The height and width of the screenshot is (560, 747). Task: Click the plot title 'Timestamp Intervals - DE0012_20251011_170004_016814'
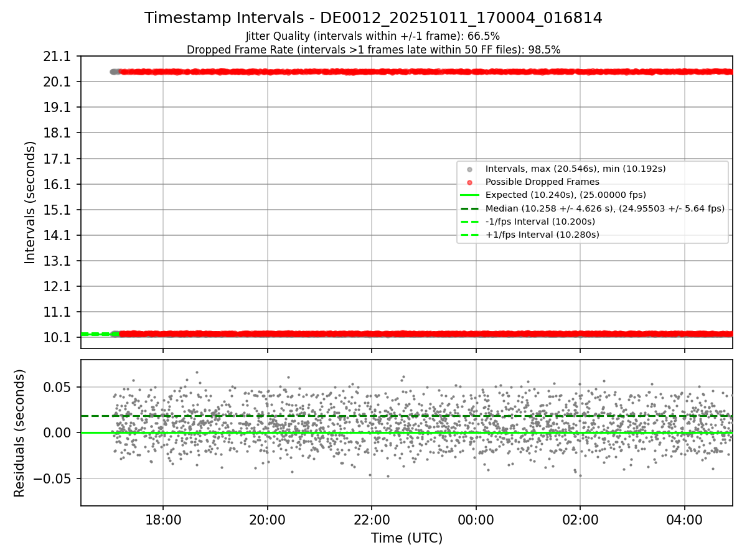click(x=374, y=18)
